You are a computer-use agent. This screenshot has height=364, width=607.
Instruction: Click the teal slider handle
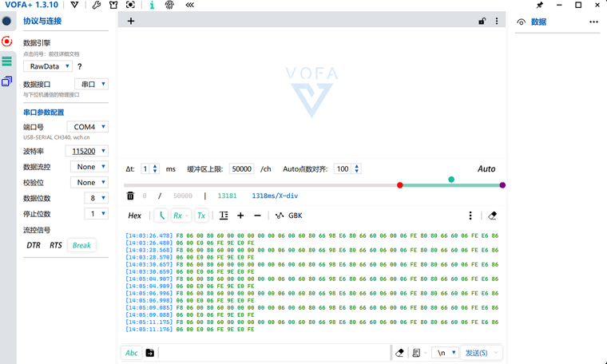[451, 179]
